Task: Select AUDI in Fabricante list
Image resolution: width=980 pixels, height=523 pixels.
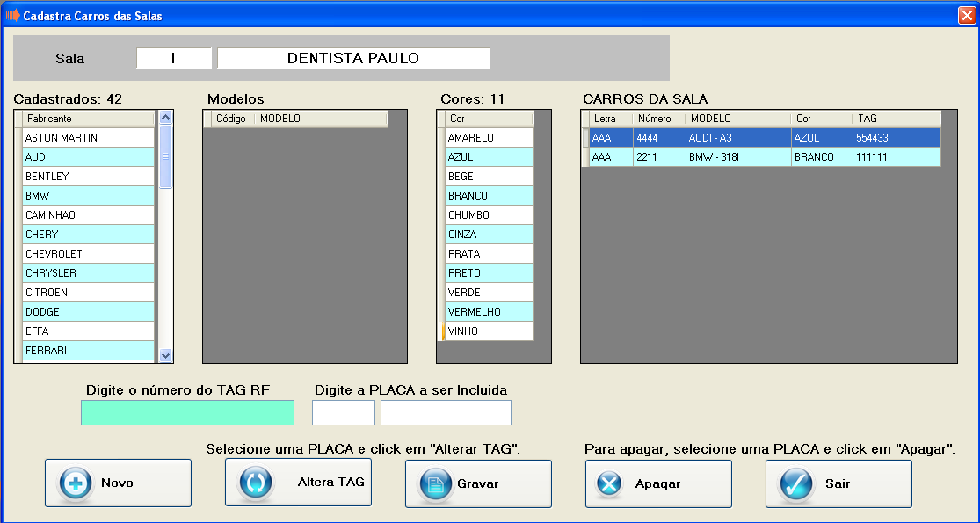Action: (x=88, y=156)
